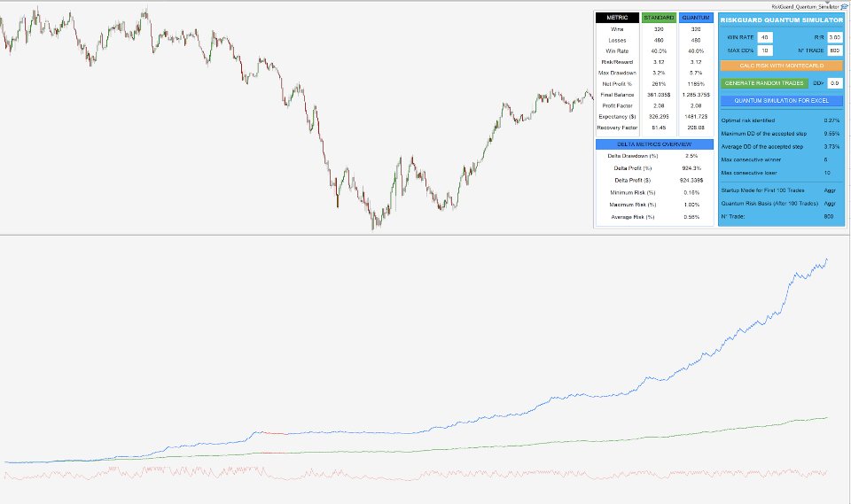Click the DD> threshold input box
The width and height of the screenshot is (851, 504).
[x=834, y=82]
